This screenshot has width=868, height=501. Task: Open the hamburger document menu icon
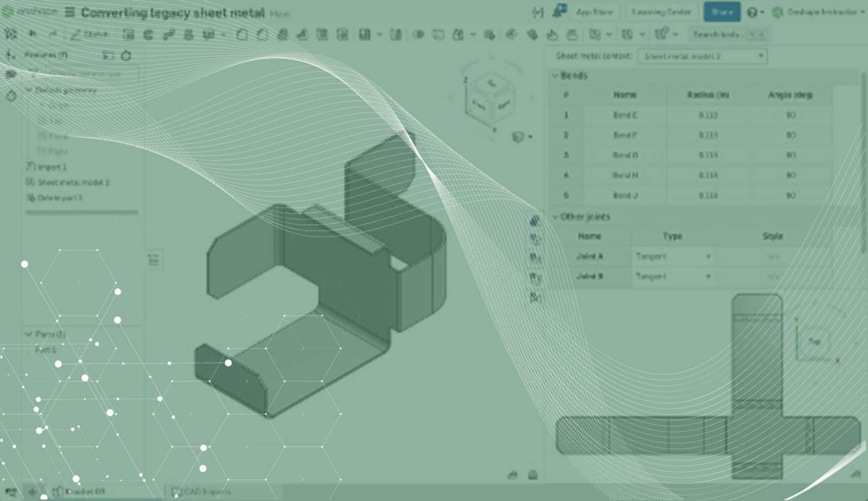click(x=70, y=12)
